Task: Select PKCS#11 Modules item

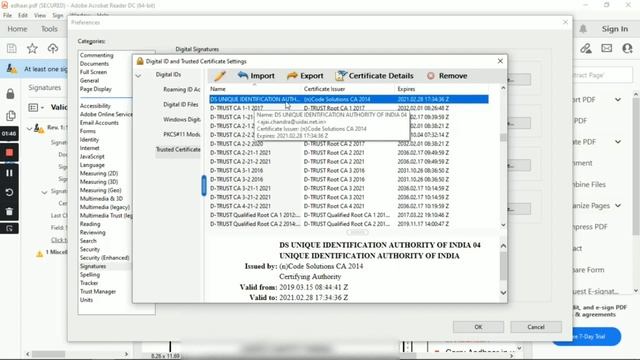Action: tap(182, 134)
